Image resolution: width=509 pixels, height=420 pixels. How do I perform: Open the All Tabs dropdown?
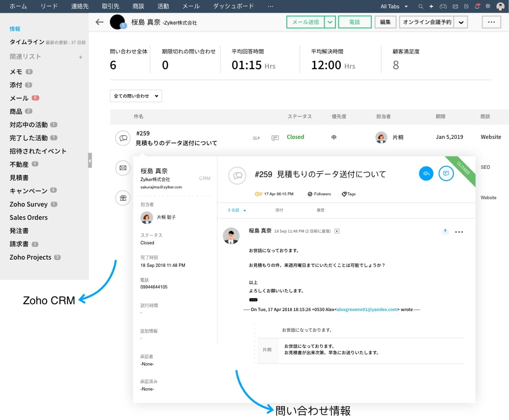point(394,6)
